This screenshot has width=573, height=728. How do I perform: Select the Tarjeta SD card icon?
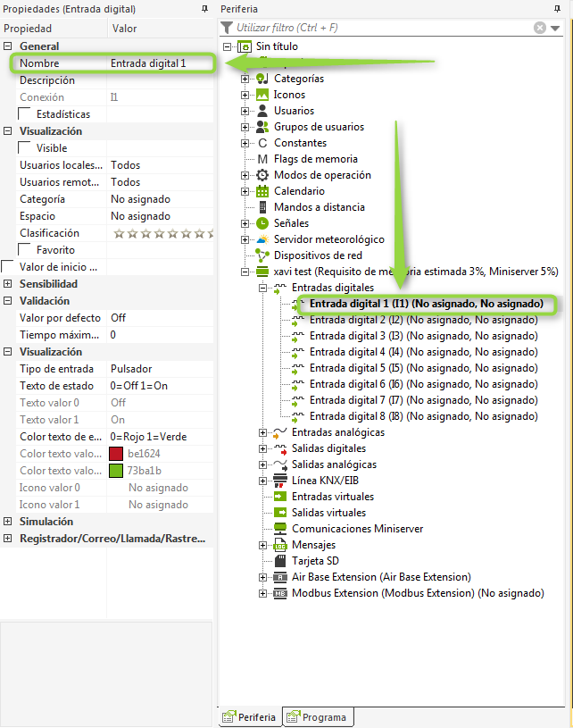(280, 561)
